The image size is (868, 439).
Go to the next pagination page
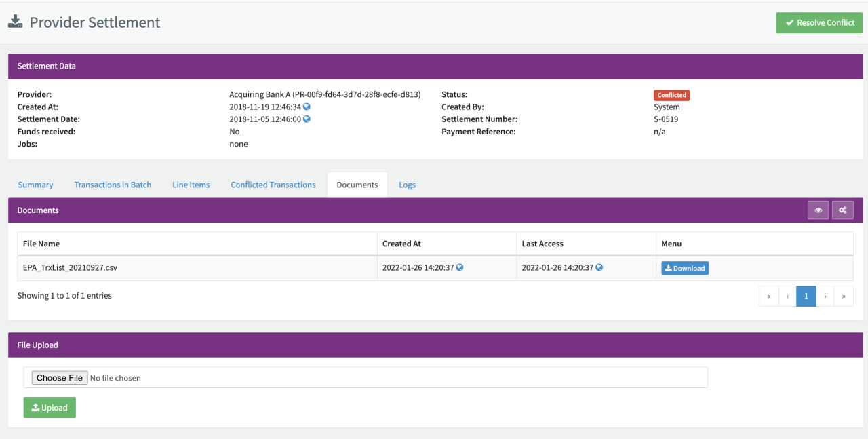click(825, 297)
